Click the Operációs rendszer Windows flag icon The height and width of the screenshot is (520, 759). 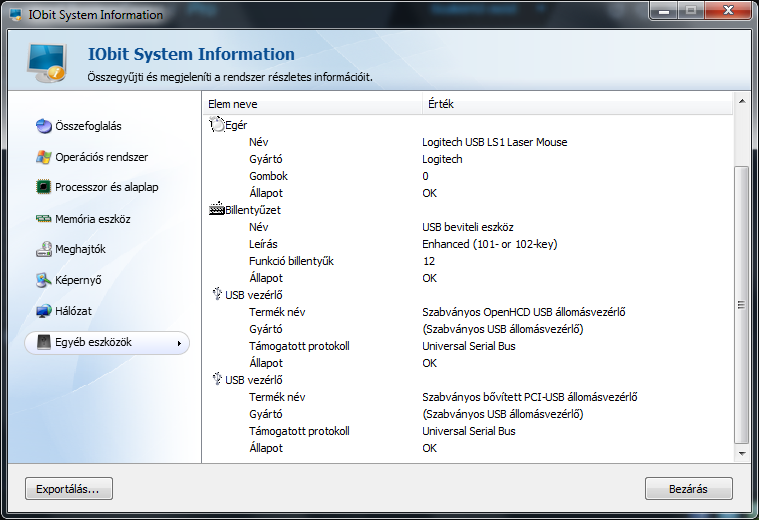(44, 157)
